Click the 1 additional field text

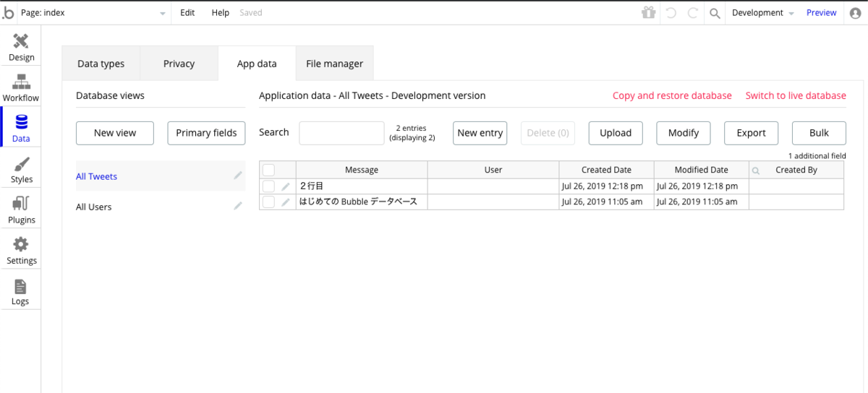[x=817, y=155]
